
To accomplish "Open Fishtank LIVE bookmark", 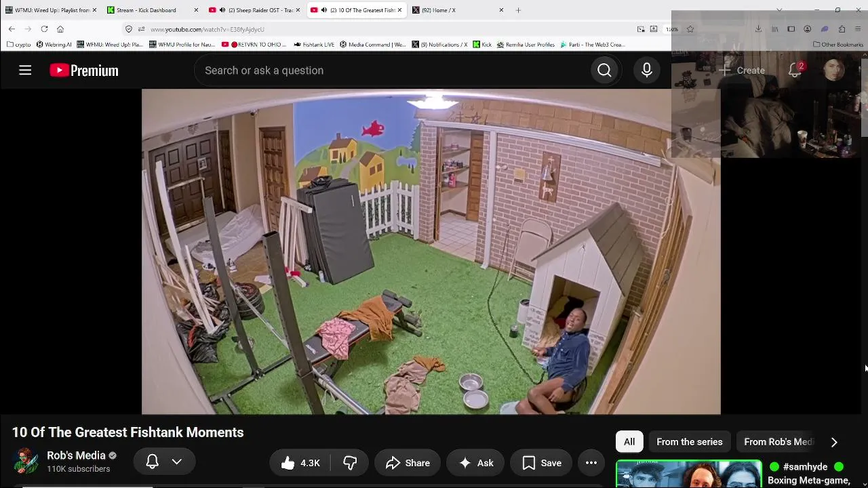I will [314, 45].
